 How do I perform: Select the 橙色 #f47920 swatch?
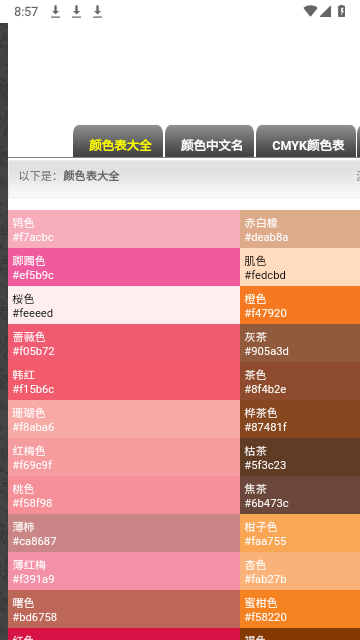tap(300, 305)
